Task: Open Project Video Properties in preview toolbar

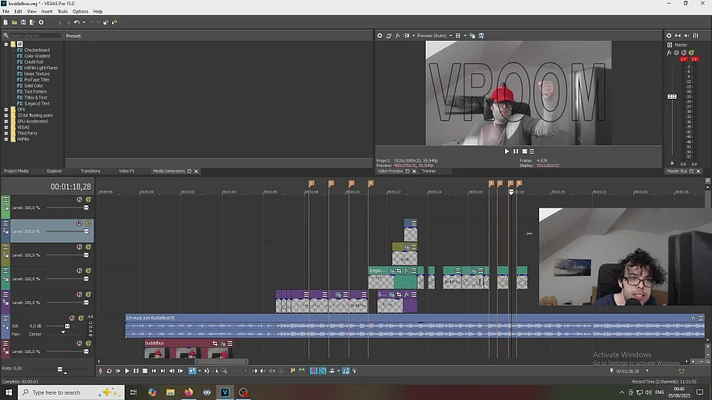Action: click(x=380, y=35)
